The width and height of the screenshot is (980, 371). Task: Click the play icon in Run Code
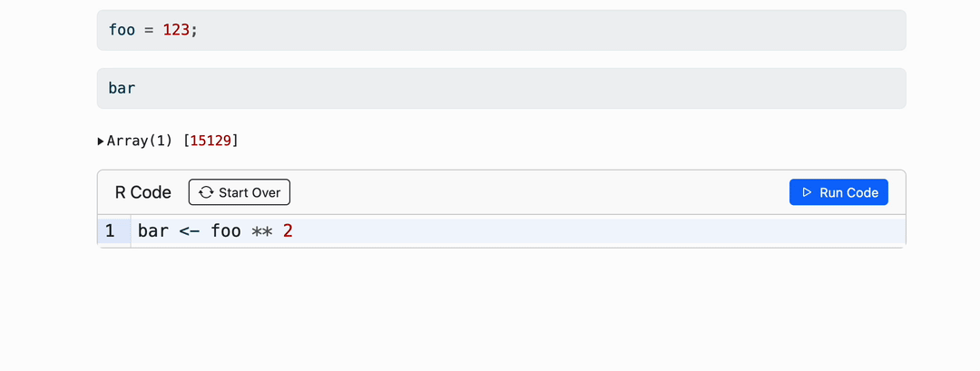click(807, 192)
